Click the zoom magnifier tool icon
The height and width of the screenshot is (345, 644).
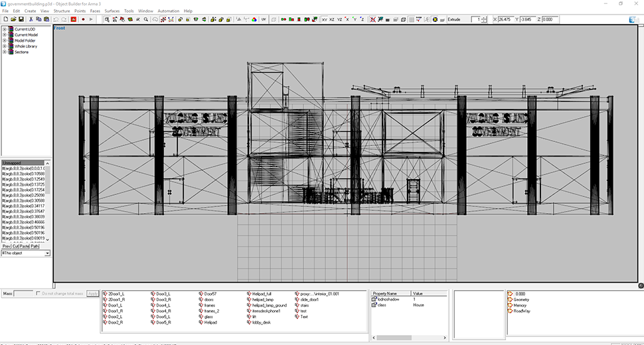pos(146,20)
